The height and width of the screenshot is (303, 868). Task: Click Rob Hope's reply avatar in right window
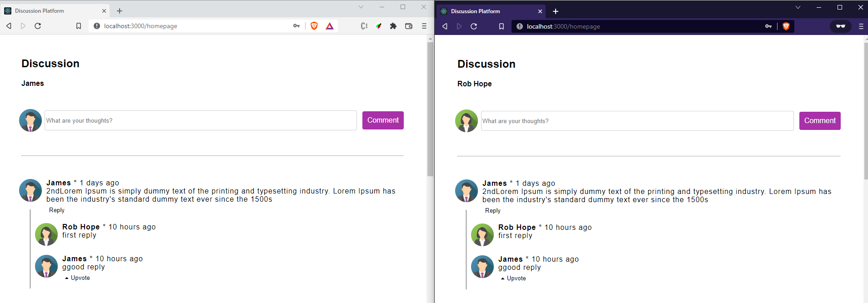pyautogui.click(x=482, y=235)
